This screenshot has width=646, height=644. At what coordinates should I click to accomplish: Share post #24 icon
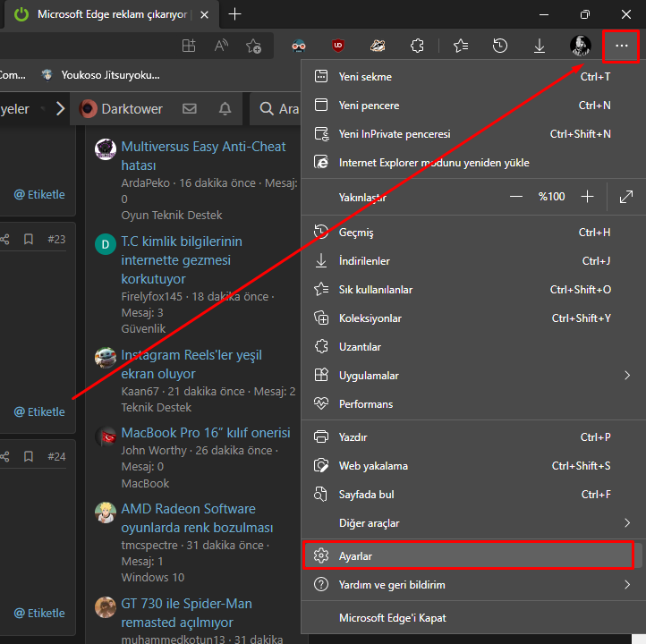pos(5,456)
